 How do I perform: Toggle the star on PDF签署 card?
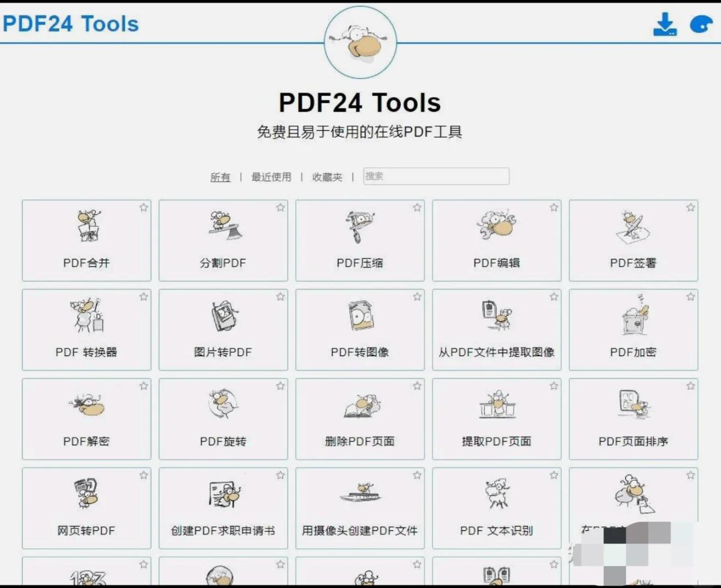(691, 207)
